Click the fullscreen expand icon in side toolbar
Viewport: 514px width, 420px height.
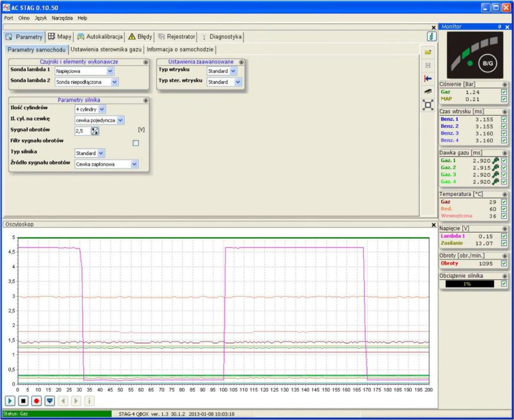tap(428, 105)
